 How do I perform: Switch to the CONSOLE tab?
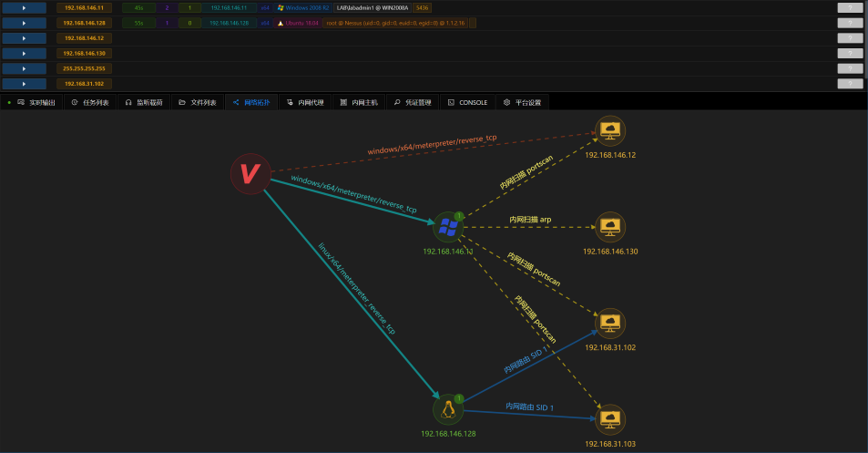(467, 103)
